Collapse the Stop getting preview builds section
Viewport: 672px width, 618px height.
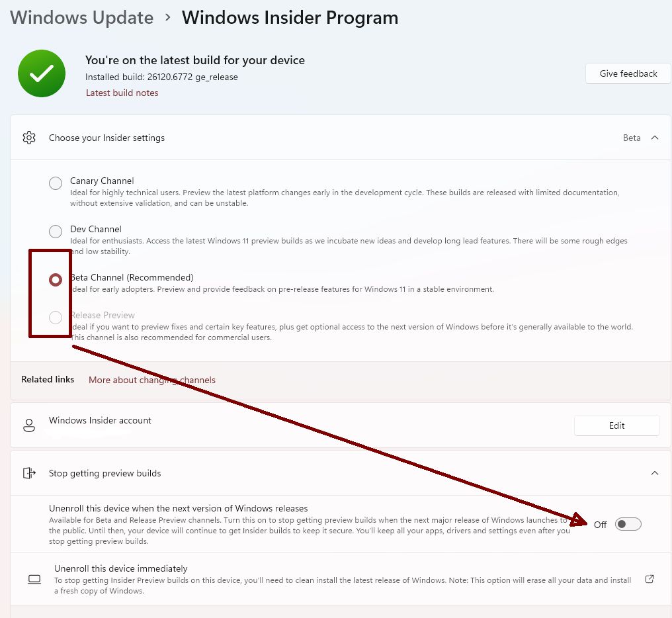[655, 473]
